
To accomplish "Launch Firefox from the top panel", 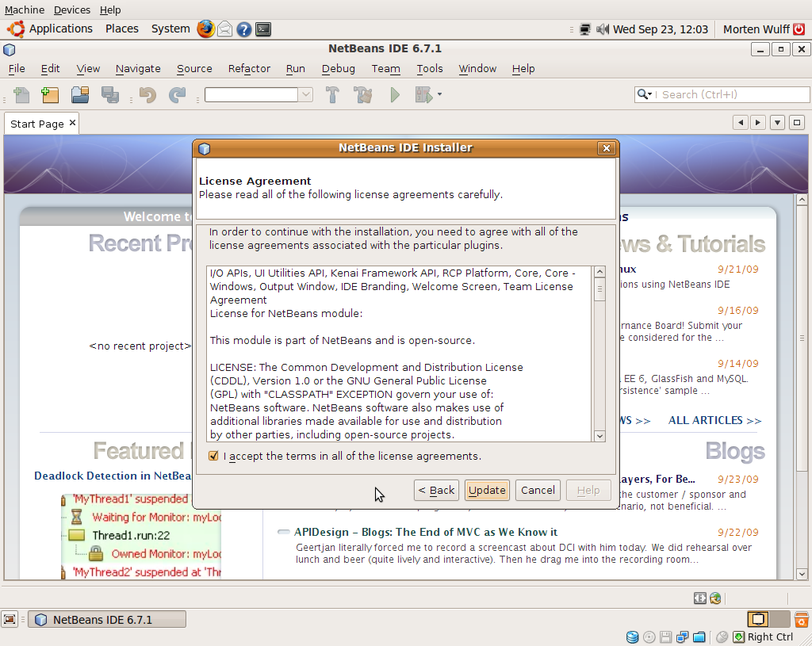I will (205, 29).
